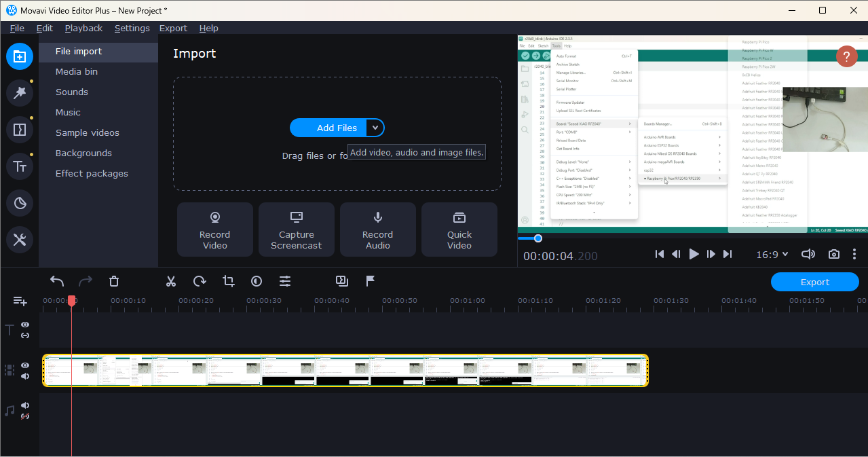This screenshot has width=868, height=457.
Task: Open the Settings menu
Action: click(132, 28)
